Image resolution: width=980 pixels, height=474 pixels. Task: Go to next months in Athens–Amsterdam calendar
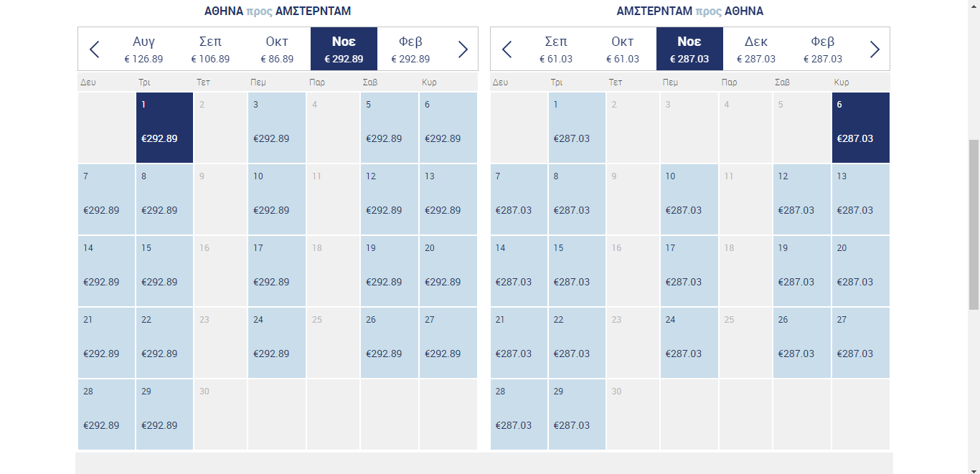pyautogui.click(x=463, y=49)
